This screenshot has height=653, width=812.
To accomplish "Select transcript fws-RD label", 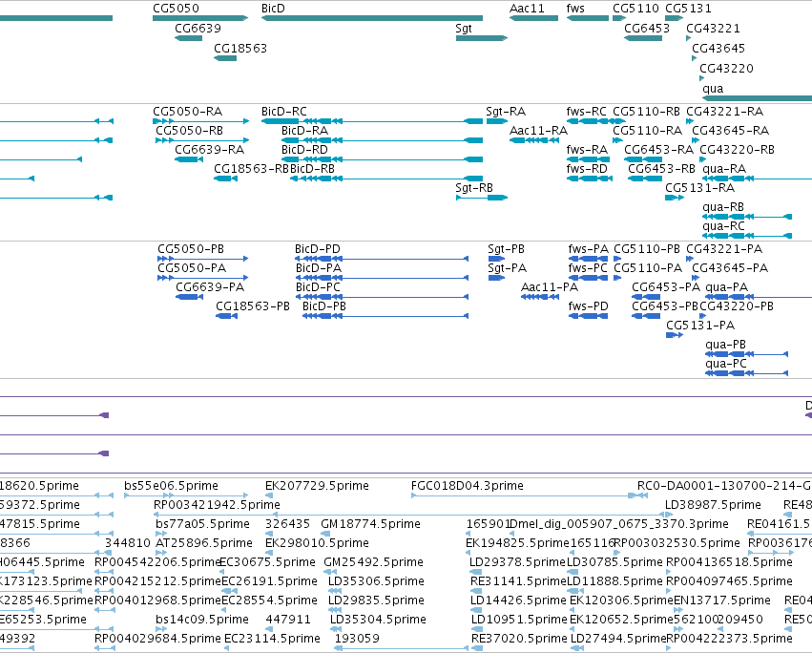I will pyautogui.click(x=587, y=169).
